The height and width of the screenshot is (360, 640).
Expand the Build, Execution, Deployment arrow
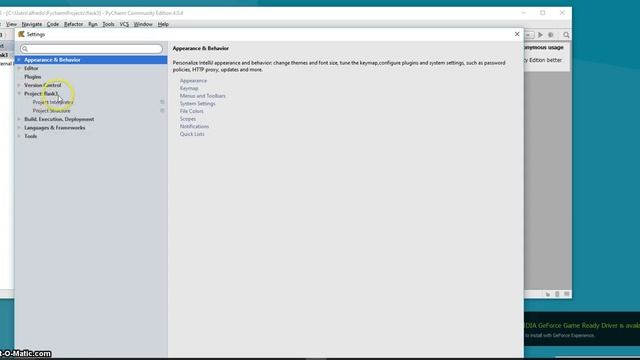point(19,119)
